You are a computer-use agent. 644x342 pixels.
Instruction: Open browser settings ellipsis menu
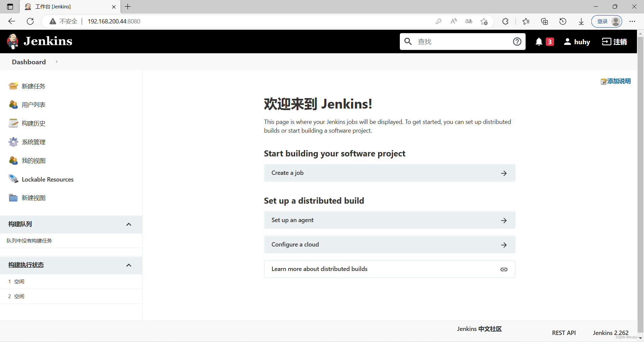tap(632, 21)
